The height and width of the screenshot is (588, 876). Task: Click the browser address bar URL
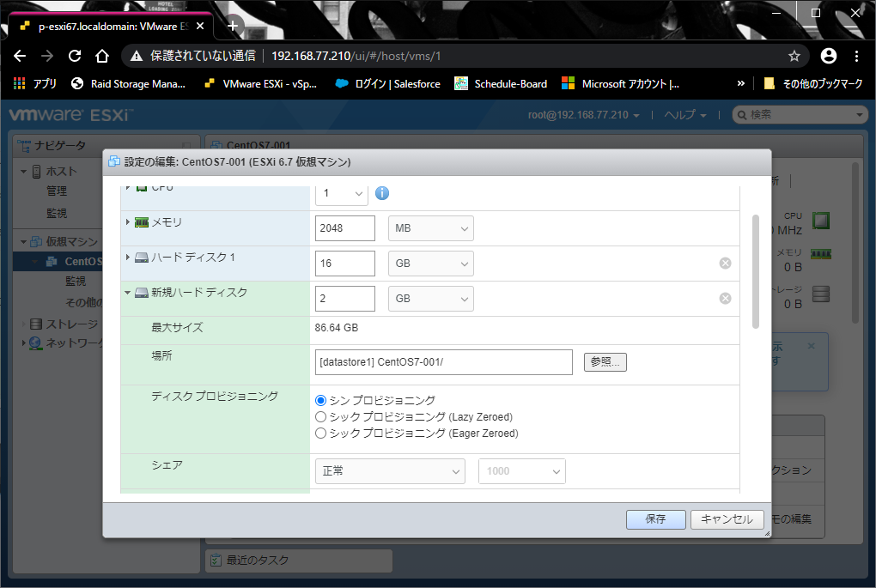tap(356, 56)
